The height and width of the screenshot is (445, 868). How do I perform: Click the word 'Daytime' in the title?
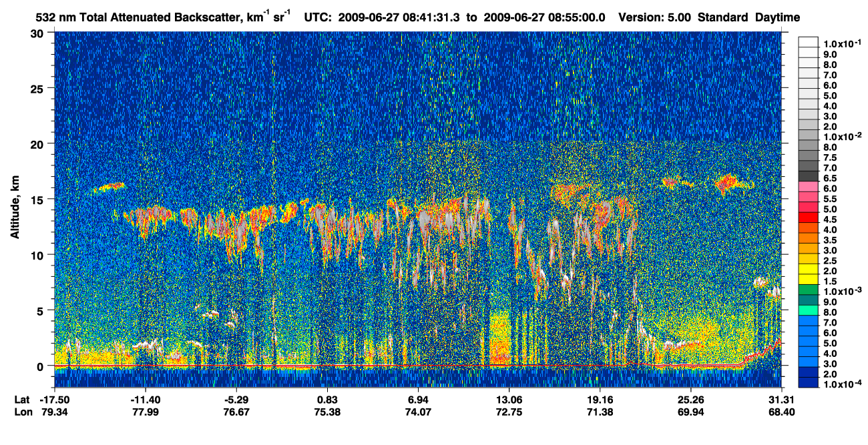(x=778, y=17)
